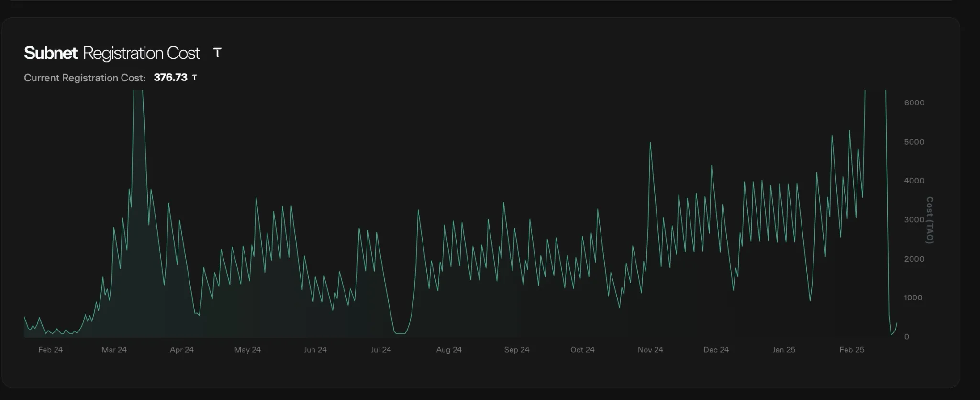This screenshot has width=980, height=400.
Task: Select the Subnet Registration Cost heading
Action: point(112,53)
